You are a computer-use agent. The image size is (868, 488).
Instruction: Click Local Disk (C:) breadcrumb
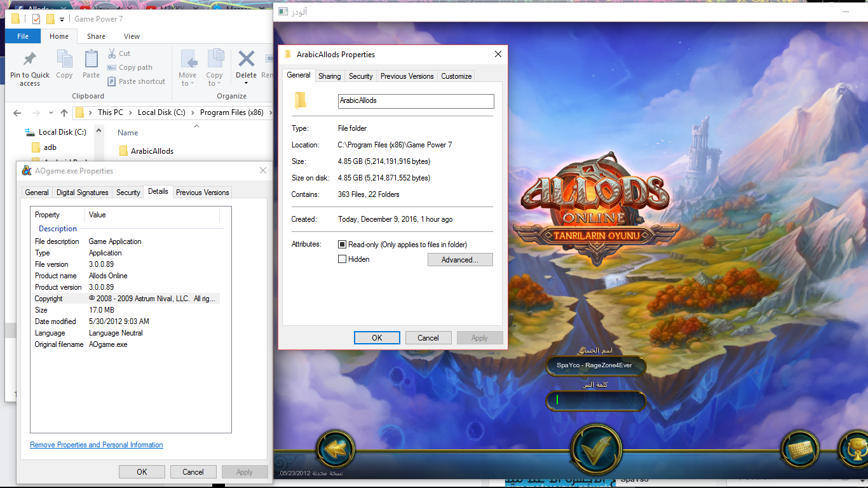pyautogui.click(x=161, y=112)
